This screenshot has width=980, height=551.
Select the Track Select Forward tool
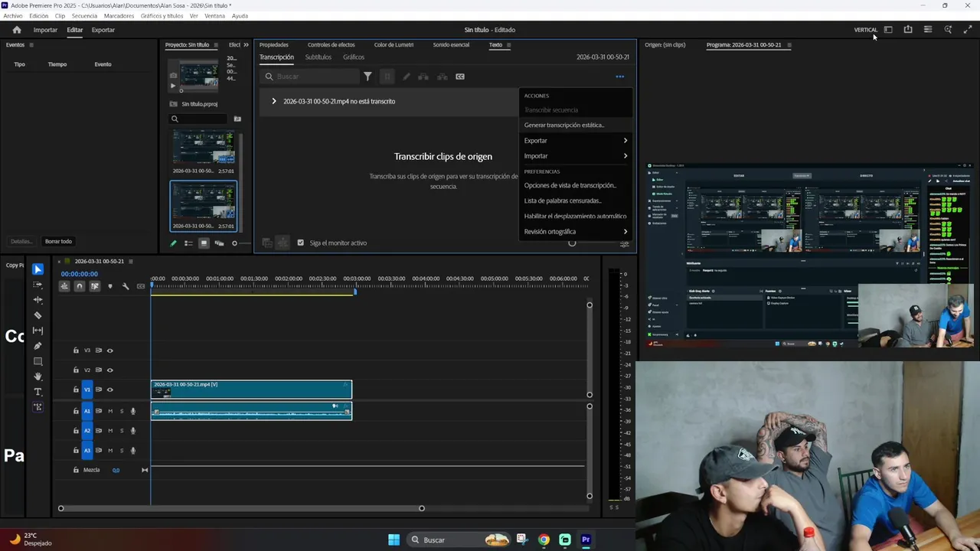tap(38, 285)
